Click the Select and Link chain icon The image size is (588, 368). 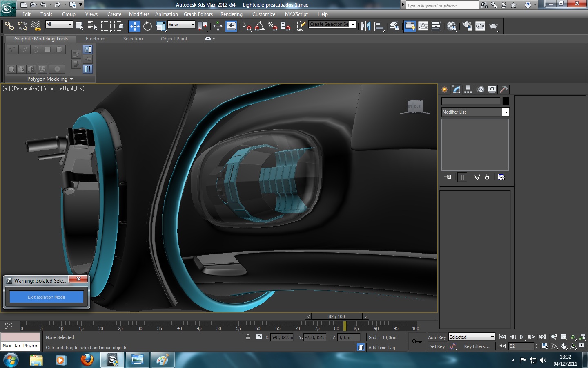(x=9, y=26)
